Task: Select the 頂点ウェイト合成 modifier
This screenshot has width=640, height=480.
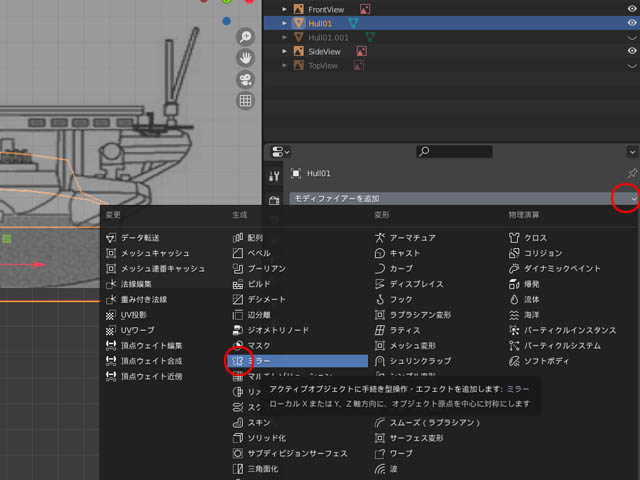Action: [x=144, y=361]
